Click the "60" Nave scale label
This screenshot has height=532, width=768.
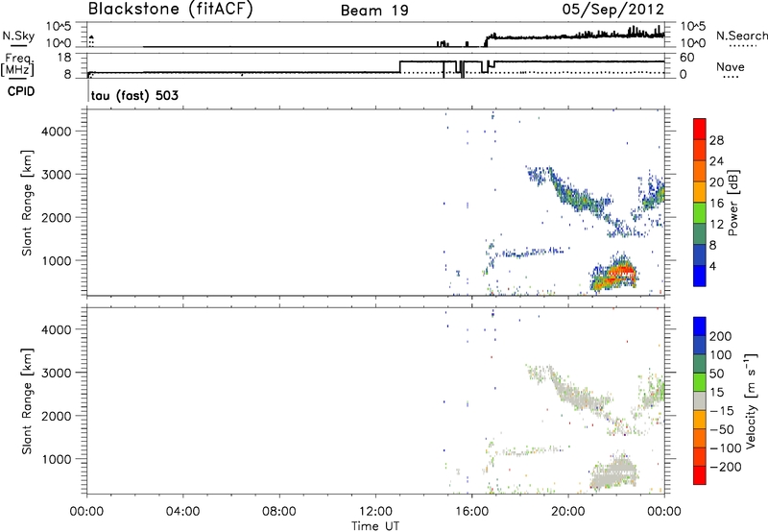[686, 58]
